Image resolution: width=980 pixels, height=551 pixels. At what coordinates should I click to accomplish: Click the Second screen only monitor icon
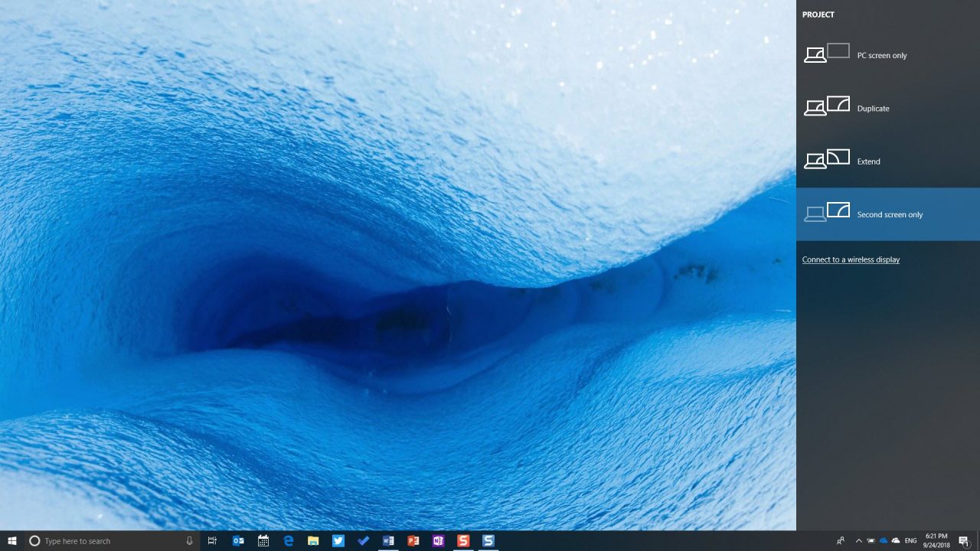point(827,212)
